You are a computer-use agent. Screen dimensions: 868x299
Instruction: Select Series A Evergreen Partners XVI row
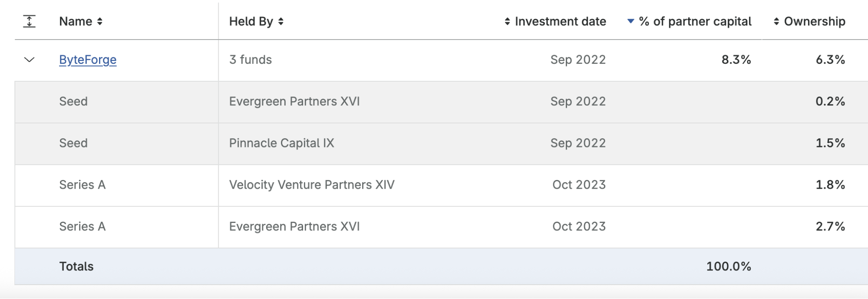pyautogui.click(x=294, y=226)
